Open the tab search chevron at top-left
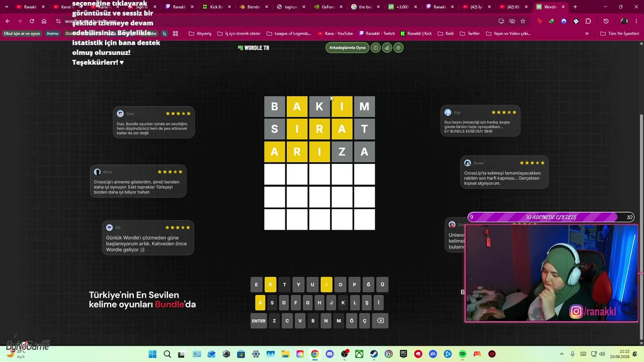 tap(7, 7)
